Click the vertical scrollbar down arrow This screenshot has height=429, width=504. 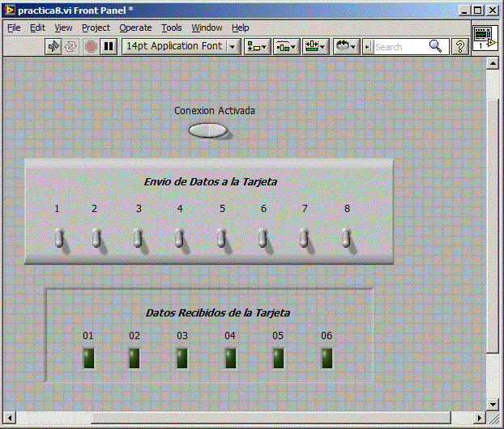click(493, 404)
